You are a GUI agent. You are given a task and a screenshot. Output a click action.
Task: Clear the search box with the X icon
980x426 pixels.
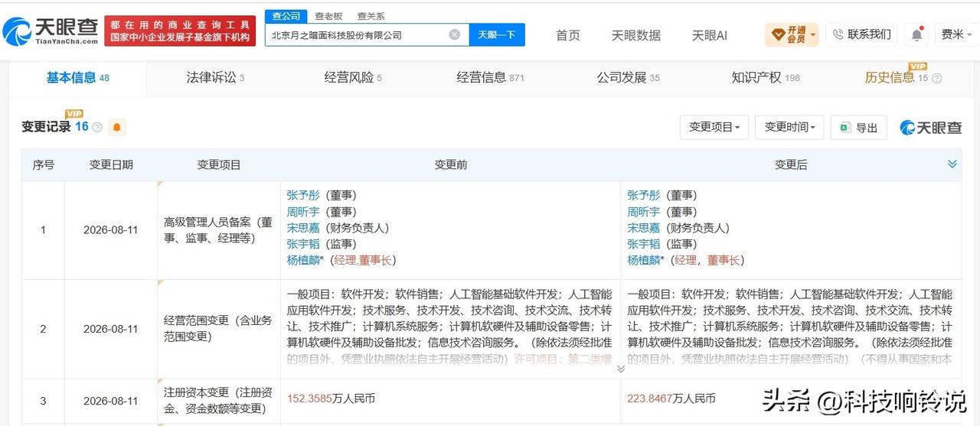[x=454, y=34]
